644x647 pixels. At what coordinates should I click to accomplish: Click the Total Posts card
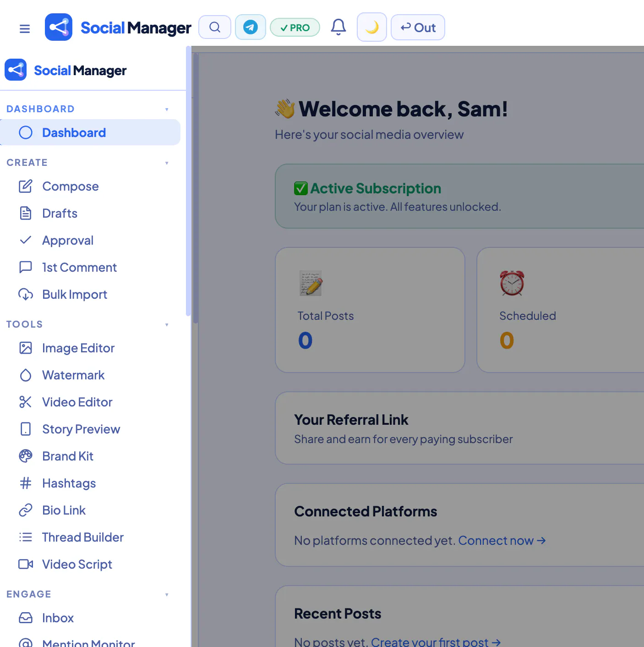coord(370,310)
